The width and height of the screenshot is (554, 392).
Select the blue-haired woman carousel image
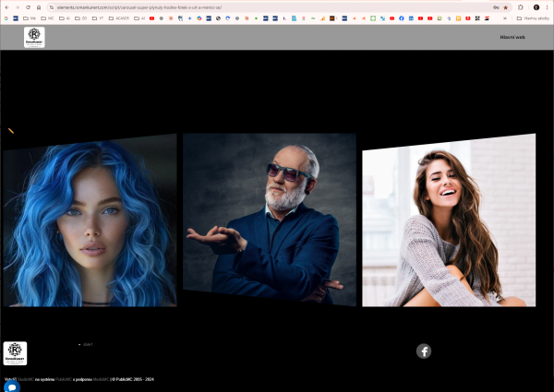tap(90, 221)
